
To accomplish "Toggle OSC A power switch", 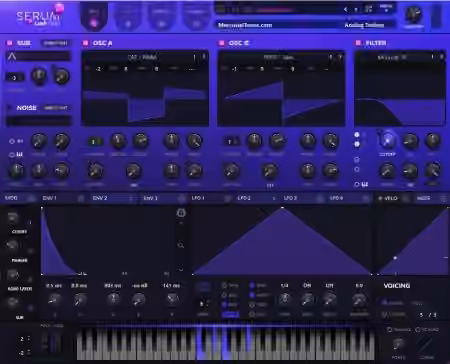I will coord(86,43).
